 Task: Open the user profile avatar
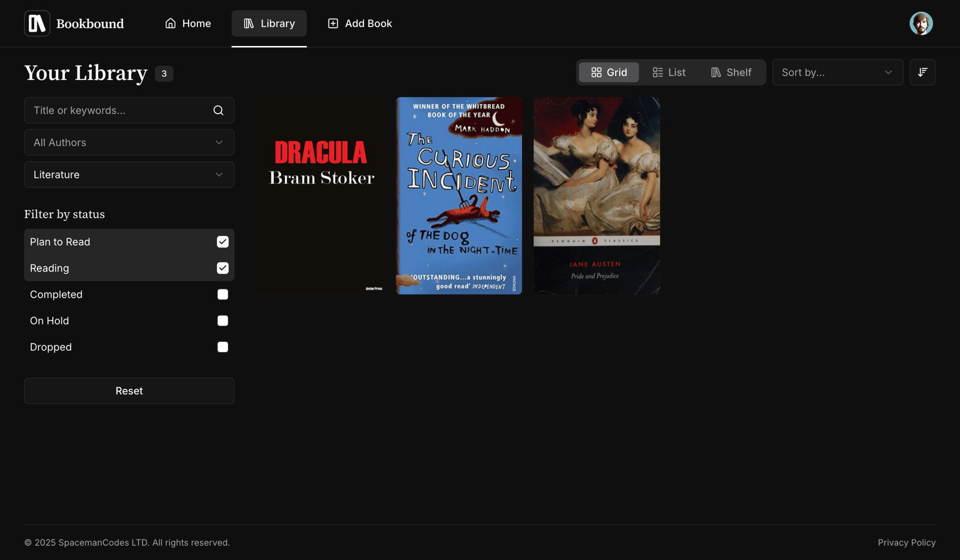tap(921, 23)
